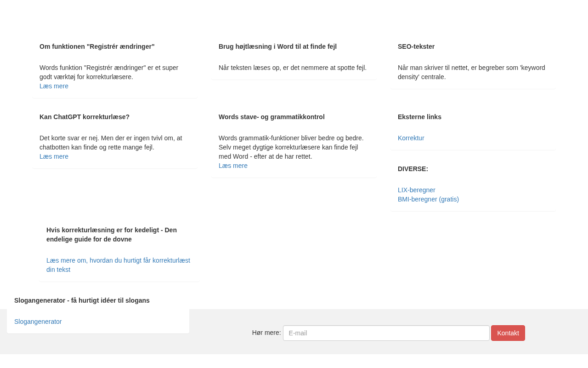Click the 'Slogangenerator - få hurtigt idéer' heading
The width and height of the screenshot is (588, 368).
tap(82, 300)
